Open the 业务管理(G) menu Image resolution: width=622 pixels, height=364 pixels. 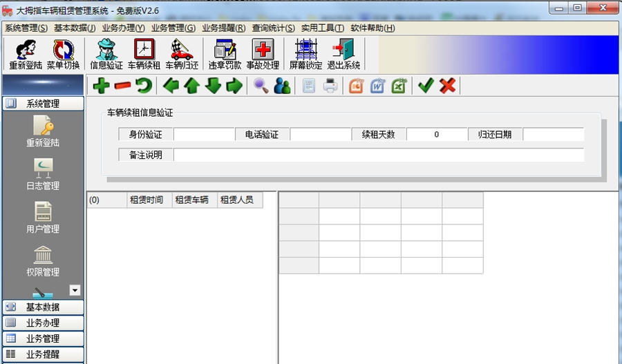tap(173, 28)
